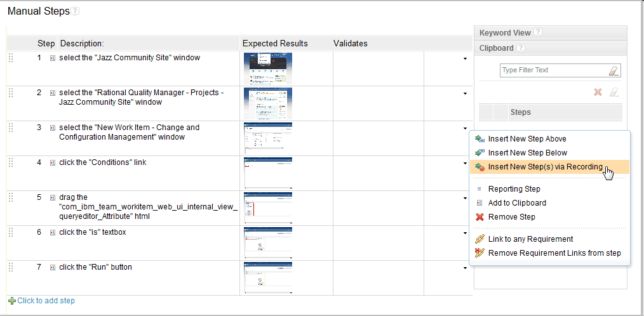Open the action dropdown for step 7
Screen dimensions: 644x316
point(465,268)
